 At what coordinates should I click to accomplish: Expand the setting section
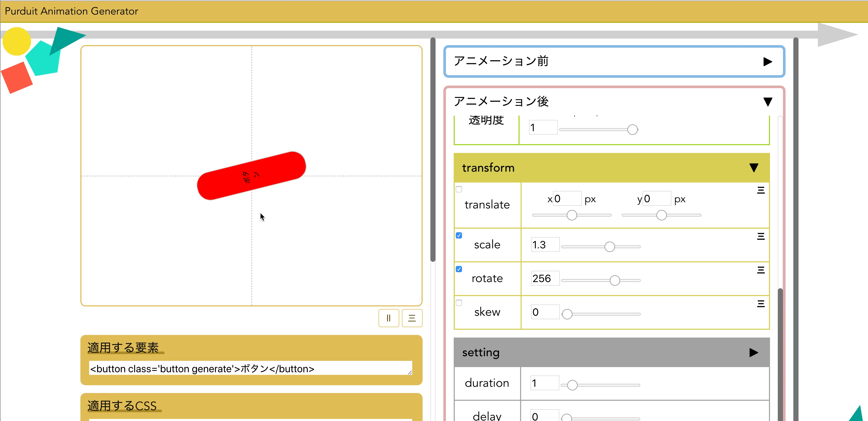click(x=754, y=353)
